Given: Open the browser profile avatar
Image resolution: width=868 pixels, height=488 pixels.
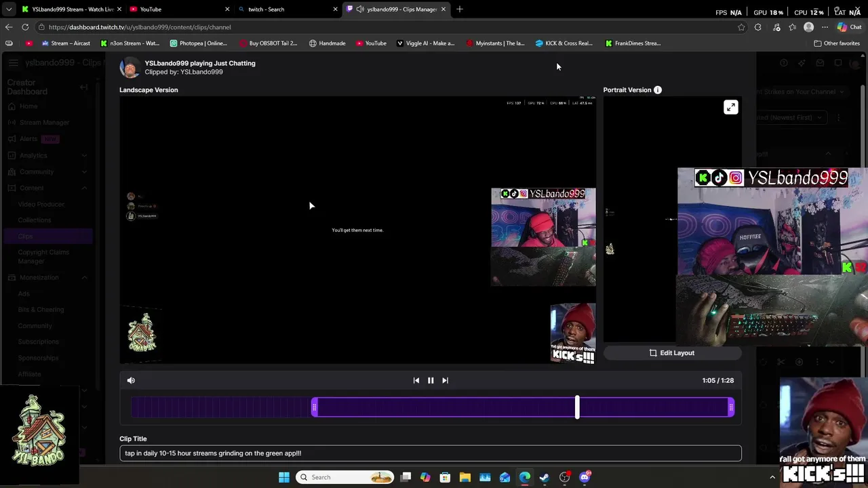Looking at the screenshot, I should (x=808, y=27).
